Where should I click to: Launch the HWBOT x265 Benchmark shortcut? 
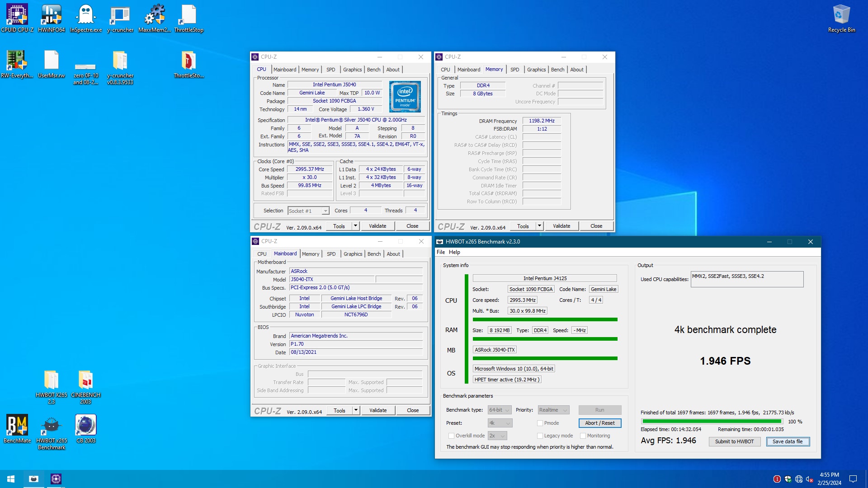(52, 432)
